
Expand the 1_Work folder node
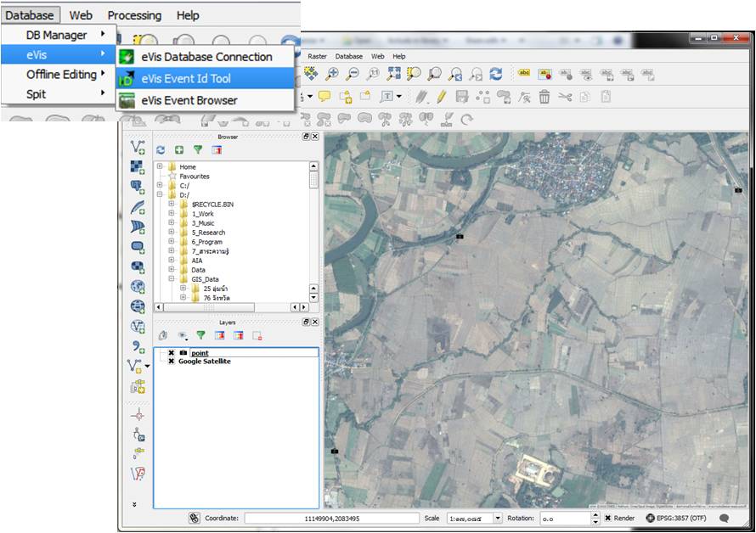point(171,214)
